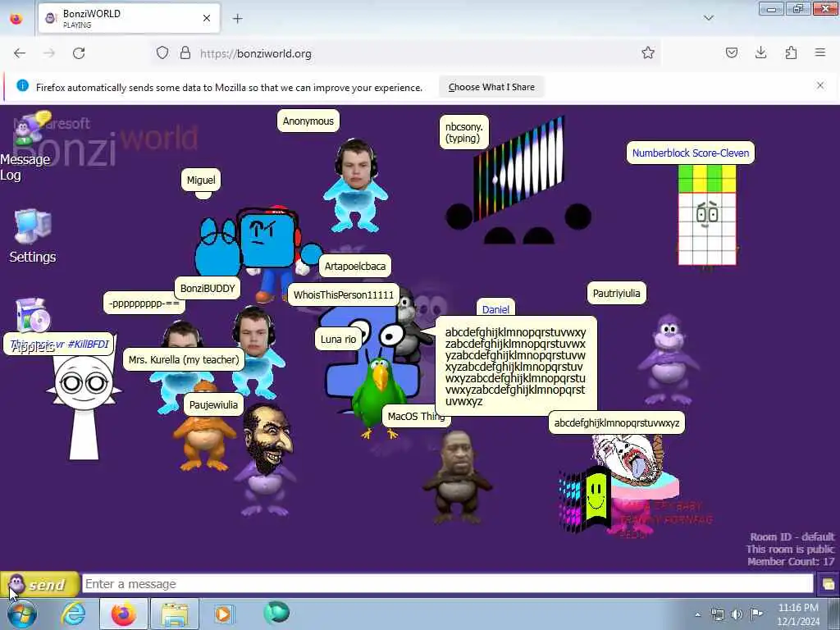Viewport: 840px width, 630px height.
Task: Open the Action Center flag icon
Action: coord(756,614)
